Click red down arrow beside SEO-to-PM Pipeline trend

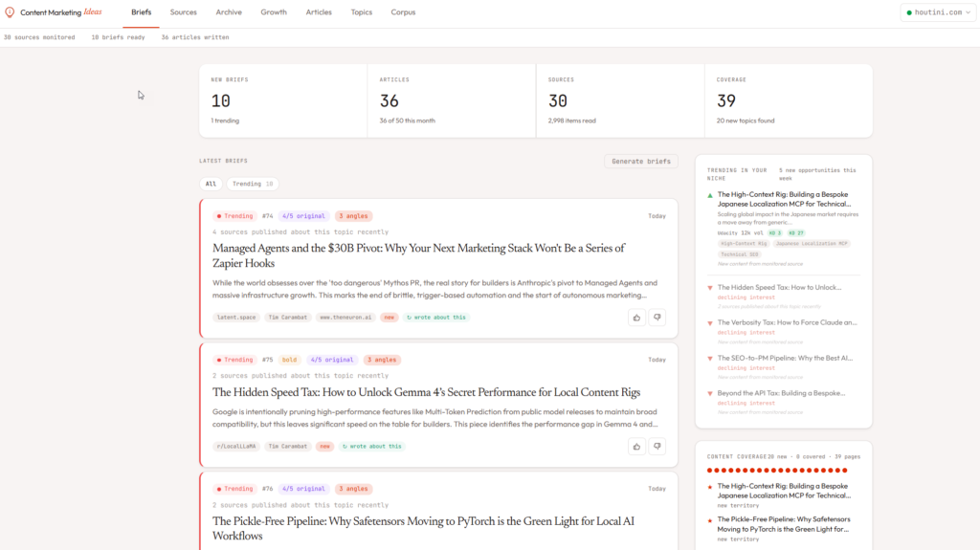click(710, 359)
